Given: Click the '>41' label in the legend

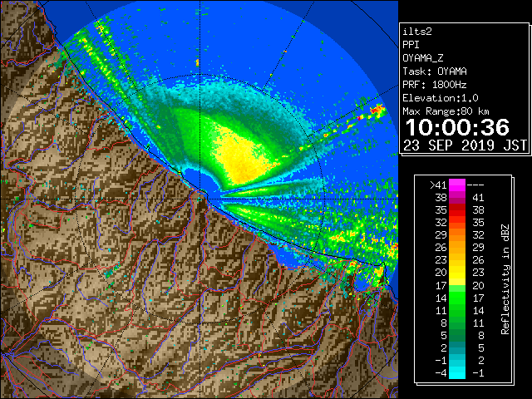Looking at the screenshot, I should [438, 185].
